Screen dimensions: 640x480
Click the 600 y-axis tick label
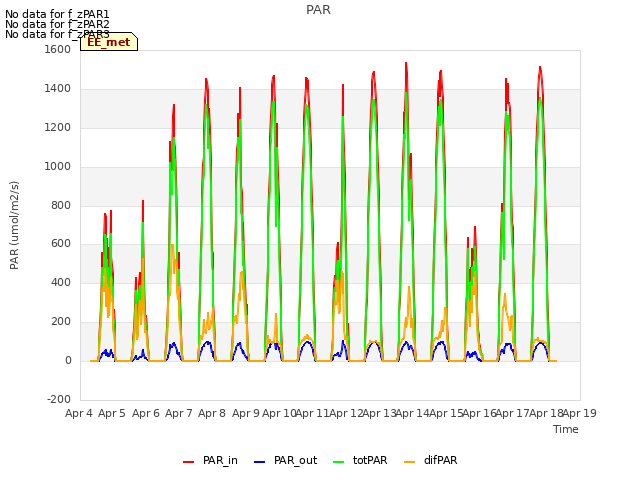pos(61,244)
